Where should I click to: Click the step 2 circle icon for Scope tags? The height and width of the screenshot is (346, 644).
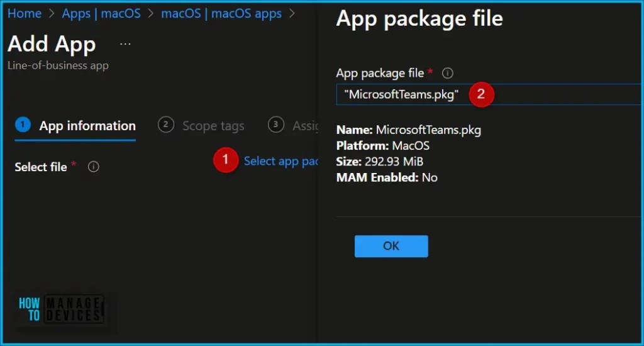166,125
